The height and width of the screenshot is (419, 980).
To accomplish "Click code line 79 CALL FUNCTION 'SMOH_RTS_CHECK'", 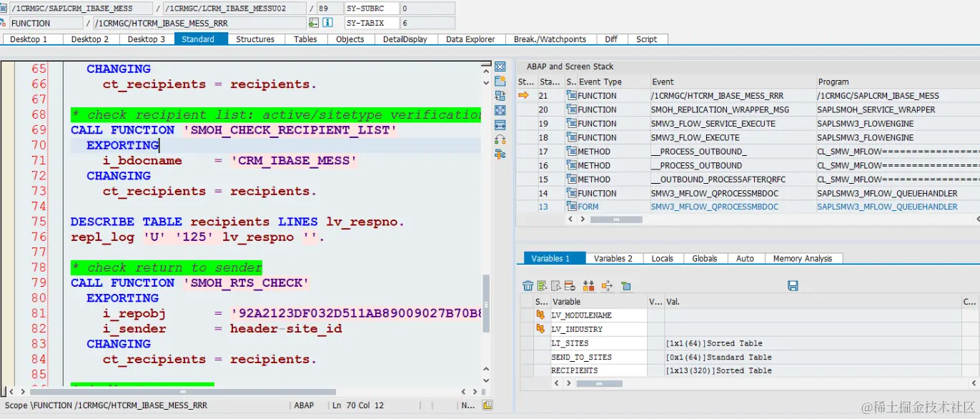I will coord(189,283).
